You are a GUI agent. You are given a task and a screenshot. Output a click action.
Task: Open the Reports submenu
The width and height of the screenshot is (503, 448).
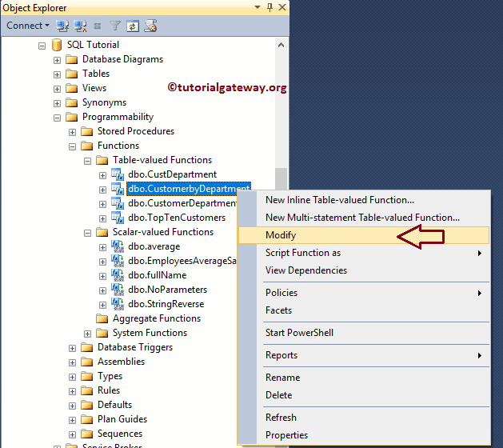tap(364, 355)
